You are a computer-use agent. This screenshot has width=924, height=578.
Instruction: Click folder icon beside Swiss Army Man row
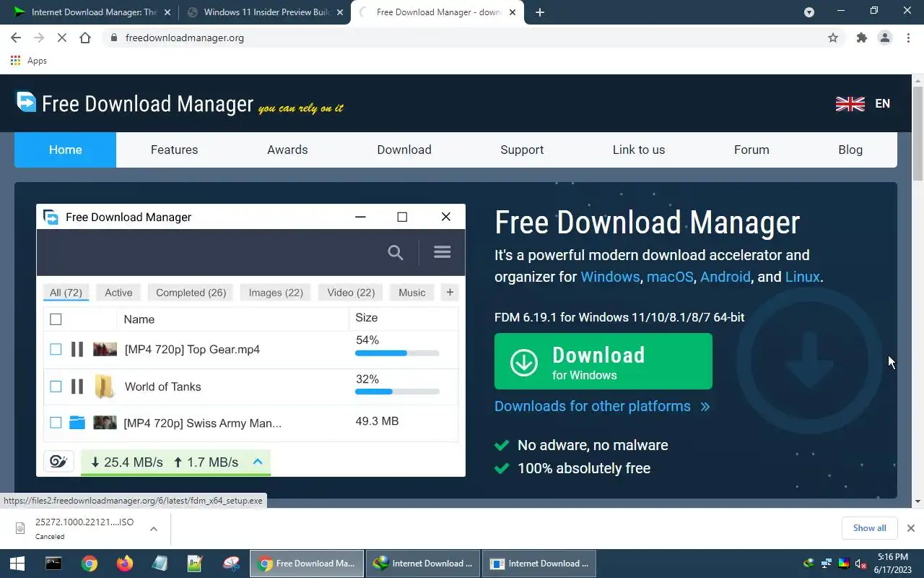click(x=77, y=423)
